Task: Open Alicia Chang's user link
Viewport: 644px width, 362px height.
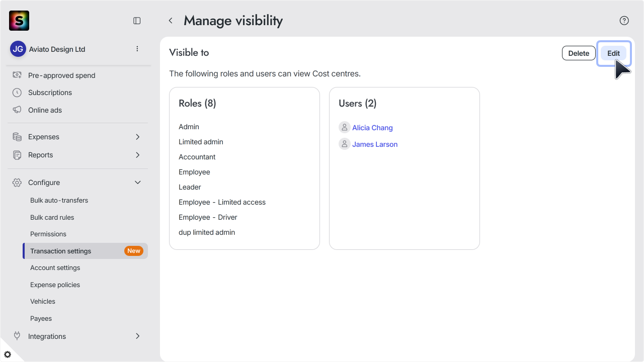Action: 372,128
